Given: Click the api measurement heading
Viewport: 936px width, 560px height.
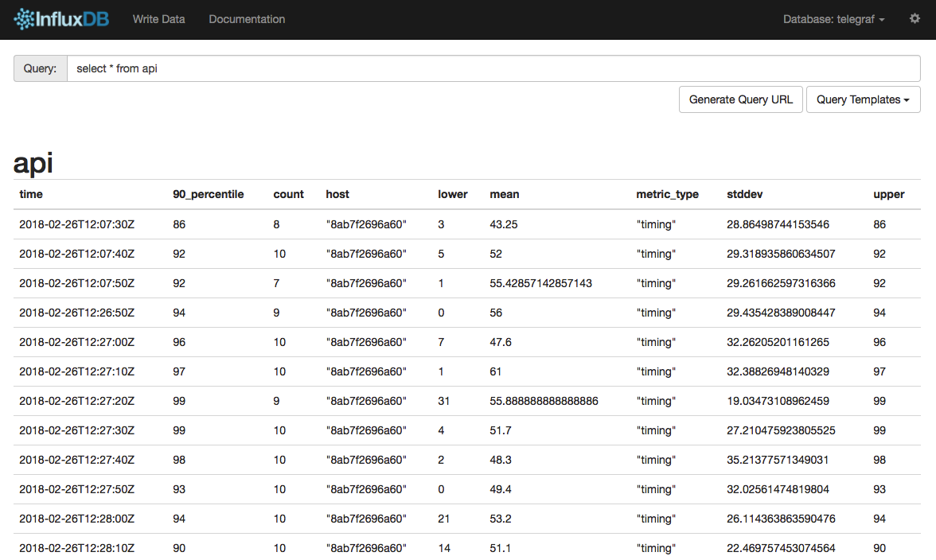Looking at the screenshot, I should click(33, 162).
